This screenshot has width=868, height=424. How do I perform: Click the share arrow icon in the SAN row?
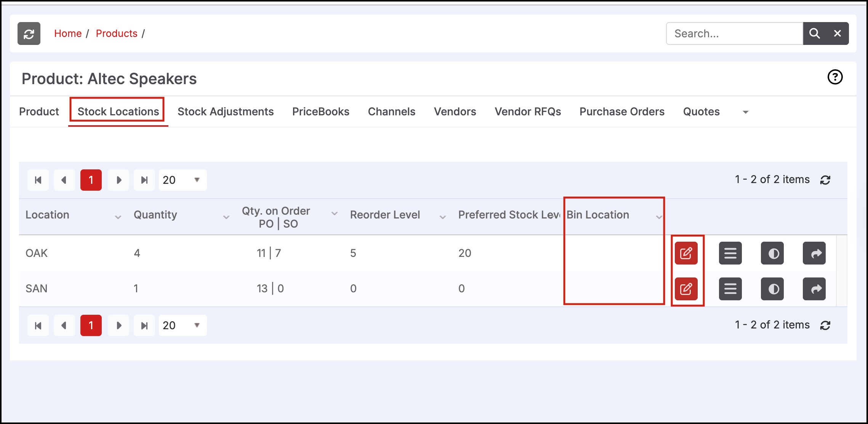[814, 289]
